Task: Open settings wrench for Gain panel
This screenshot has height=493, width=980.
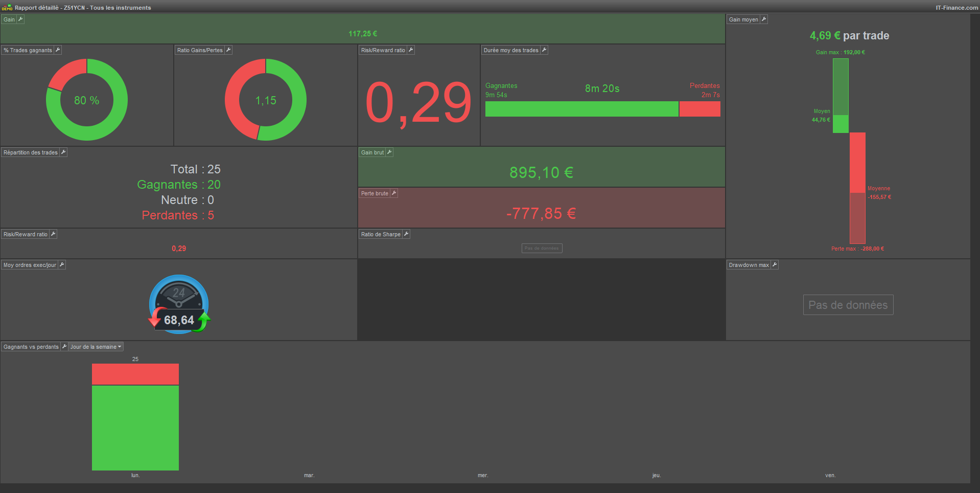Action: [x=20, y=19]
